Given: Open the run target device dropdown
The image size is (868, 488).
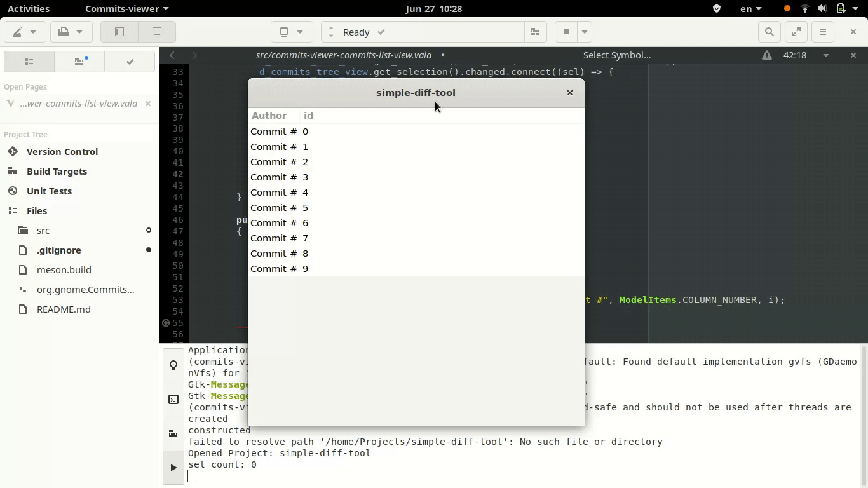Looking at the screenshot, I should pyautogui.click(x=292, y=32).
